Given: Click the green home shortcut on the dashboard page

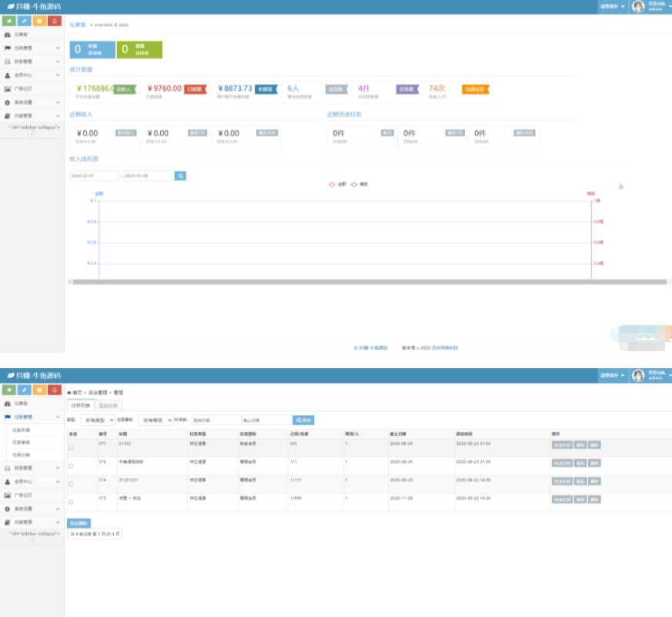Looking at the screenshot, I should (8, 21).
